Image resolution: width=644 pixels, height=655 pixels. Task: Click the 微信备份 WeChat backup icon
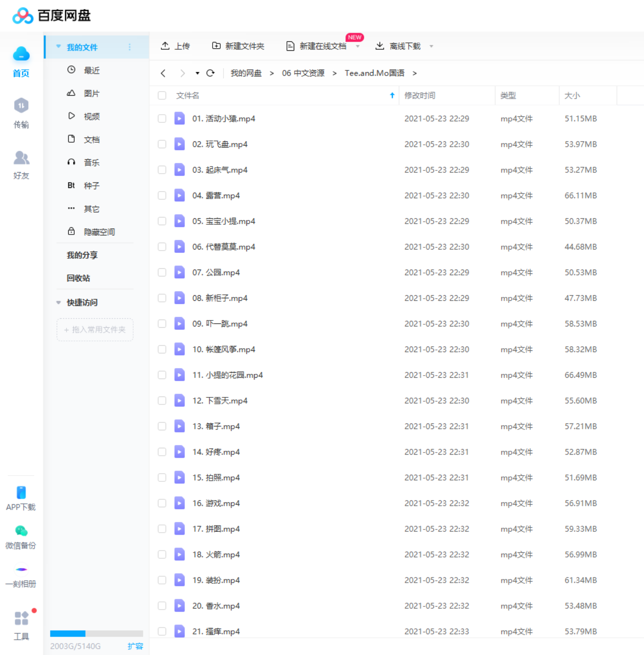[21, 531]
